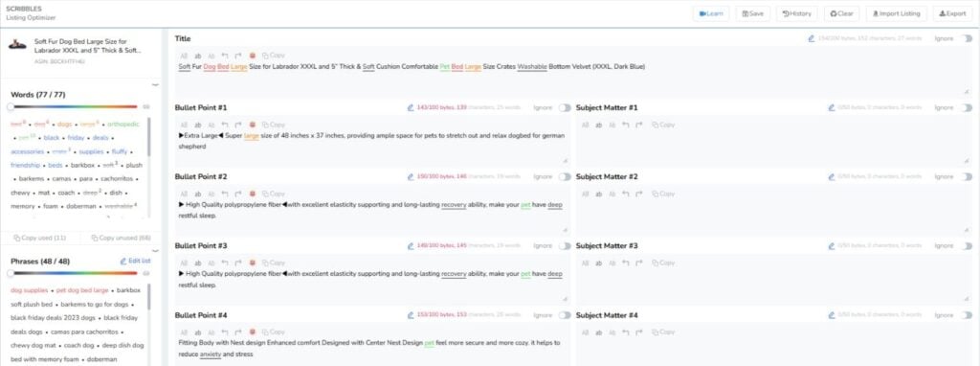Click inside the Subject Matter #1 text area
980x366 pixels.
[x=773, y=148]
